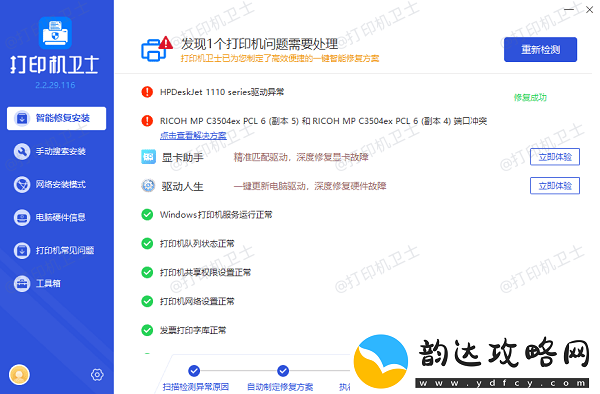Click the 修复成功 status text
Viewport: 600px width, 394px height.
click(x=530, y=98)
